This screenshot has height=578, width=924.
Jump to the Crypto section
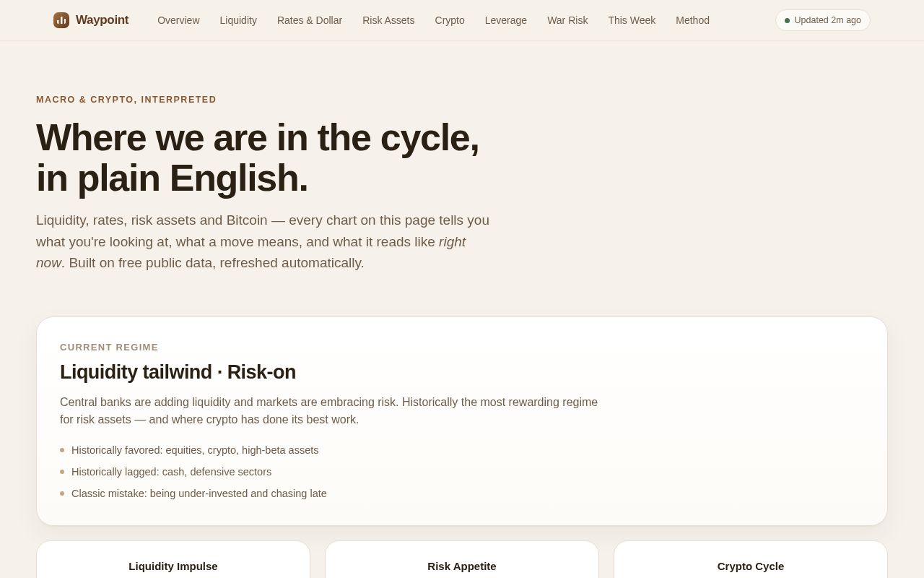click(450, 20)
